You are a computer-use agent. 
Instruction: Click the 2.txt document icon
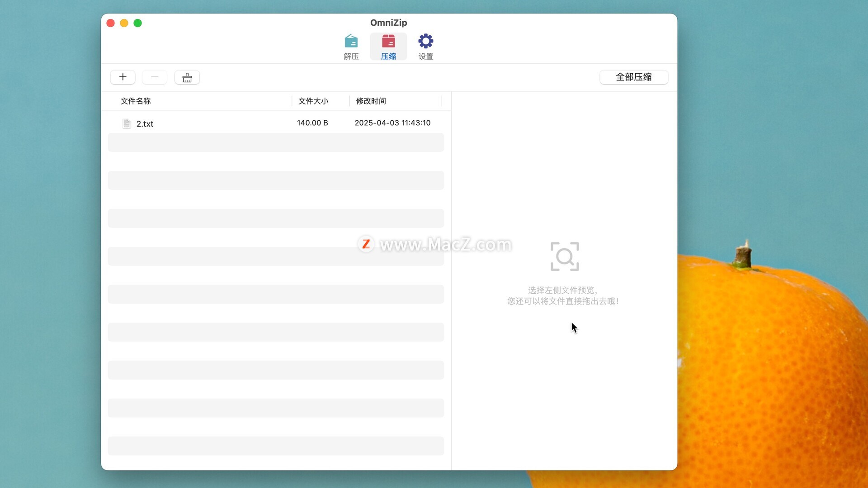tap(127, 123)
